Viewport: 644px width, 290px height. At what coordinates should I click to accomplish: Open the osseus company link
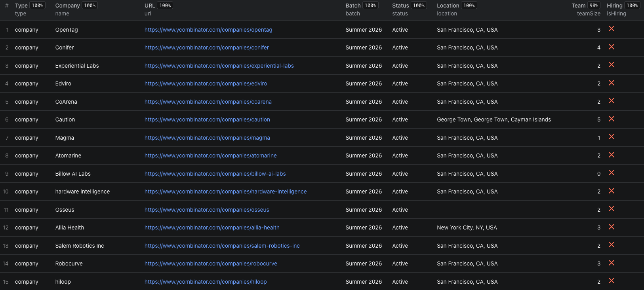[x=207, y=210]
